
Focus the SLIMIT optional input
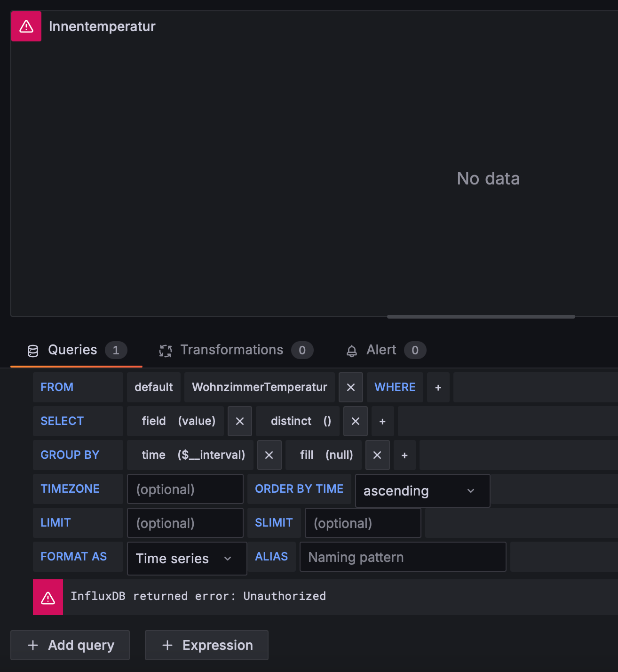click(363, 523)
